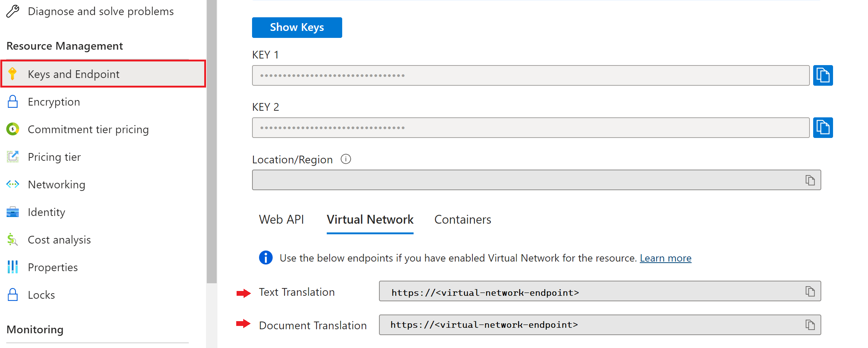This screenshot has height=348, width=868.
Task: Open Encryption via the padlock icon
Action: point(13,102)
